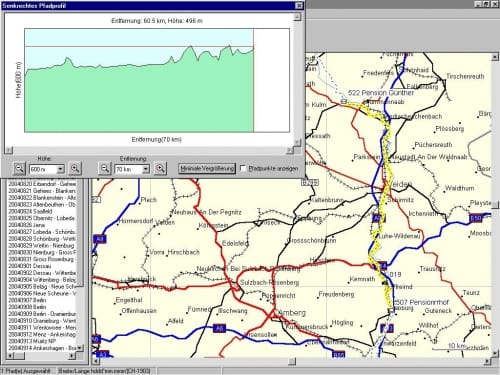Click scroll-left arrow below the profile chart
This screenshot has width=500, height=375.
tap(9, 150)
